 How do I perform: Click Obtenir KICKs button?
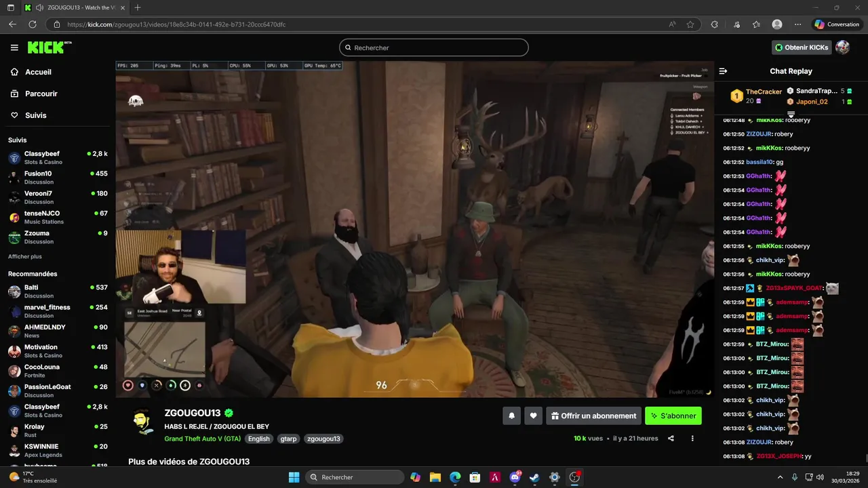[x=802, y=47]
